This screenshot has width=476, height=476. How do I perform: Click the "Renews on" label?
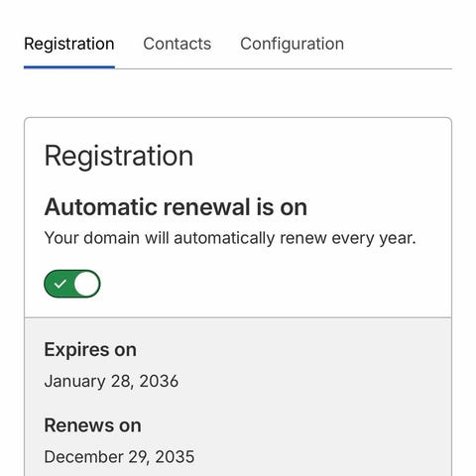(x=92, y=425)
